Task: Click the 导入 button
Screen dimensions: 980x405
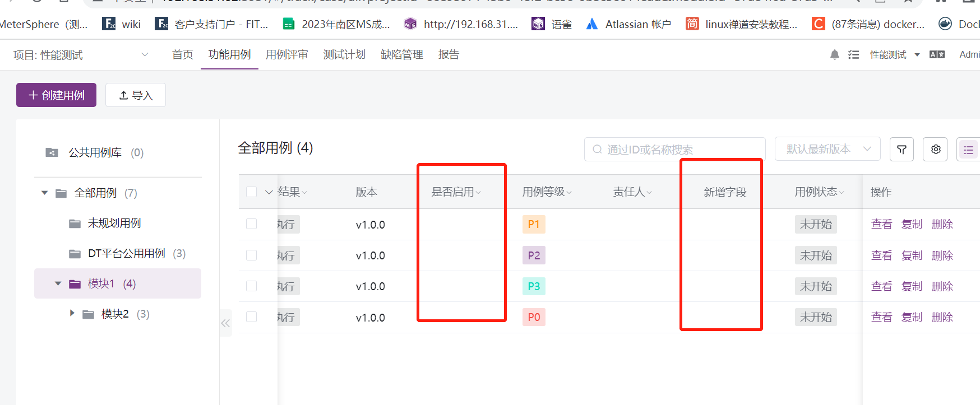Action: point(136,95)
